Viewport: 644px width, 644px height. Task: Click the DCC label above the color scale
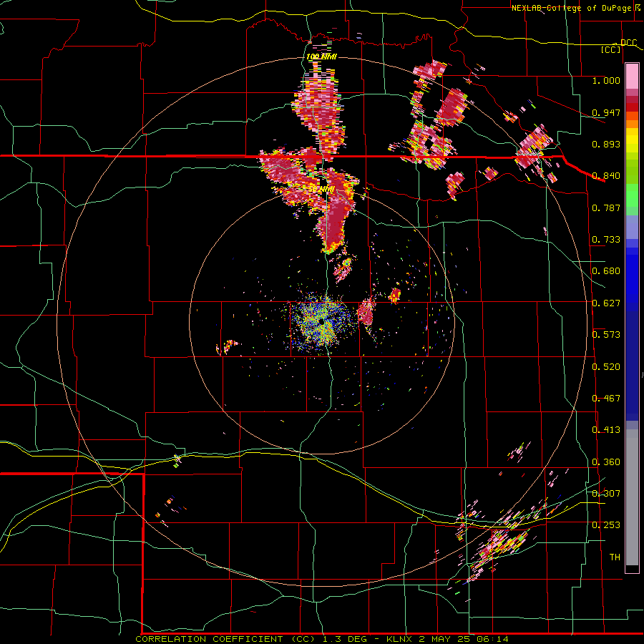(x=628, y=43)
